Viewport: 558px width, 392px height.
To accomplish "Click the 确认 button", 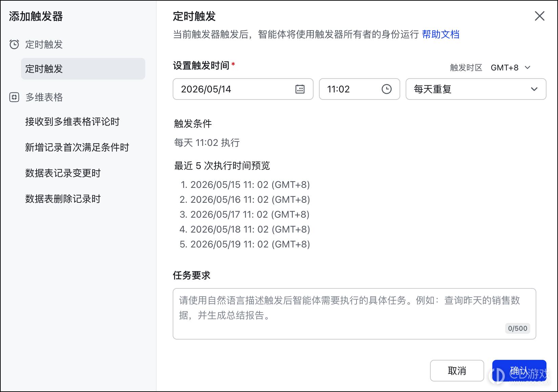I will tap(519, 371).
